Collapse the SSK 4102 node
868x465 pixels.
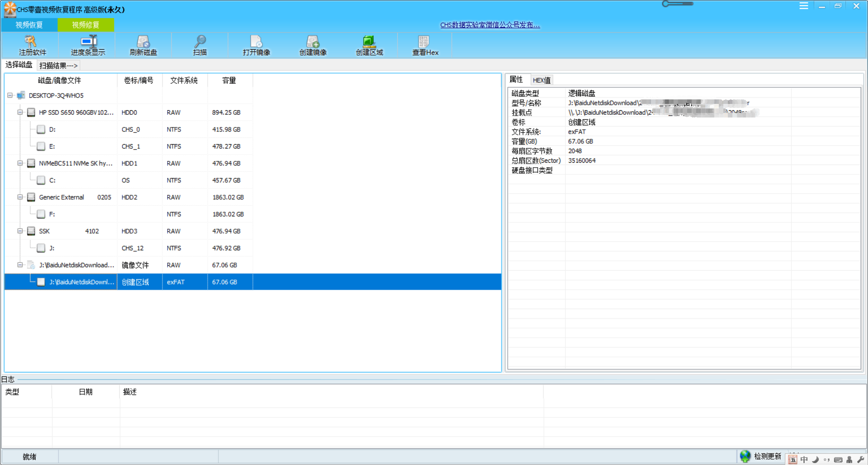click(x=20, y=231)
